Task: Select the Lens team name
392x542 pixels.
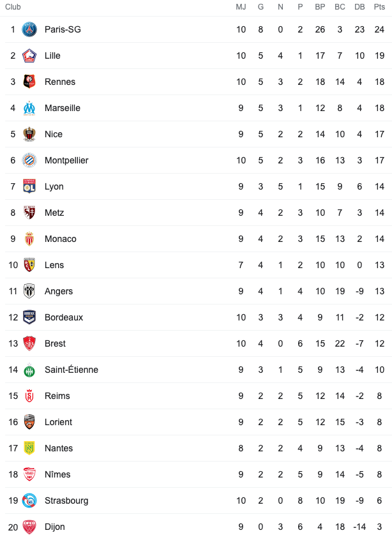Action: (x=54, y=265)
